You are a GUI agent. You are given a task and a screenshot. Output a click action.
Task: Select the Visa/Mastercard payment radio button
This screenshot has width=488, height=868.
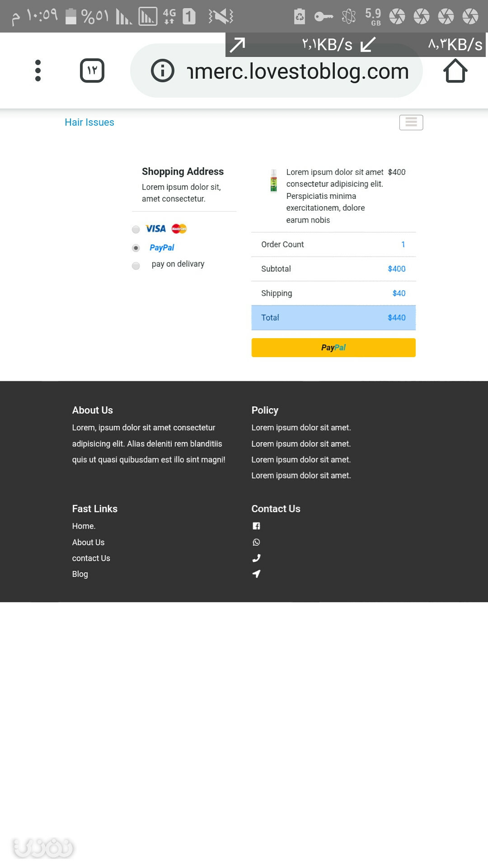[136, 230]
